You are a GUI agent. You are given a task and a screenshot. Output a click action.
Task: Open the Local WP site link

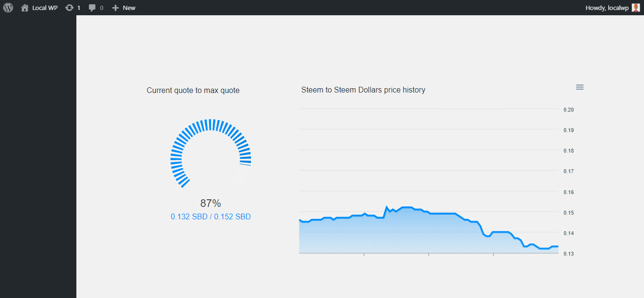pos(45,8)
